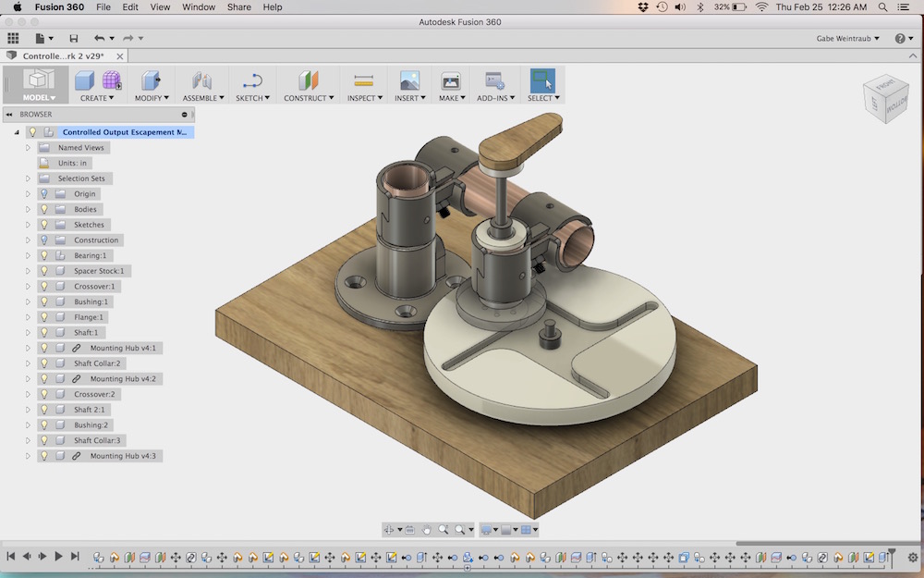Viewport: 924px width, 578px height.
Task: Toggle the Sketches folder lightbulb
Action: tap(44, 225)
